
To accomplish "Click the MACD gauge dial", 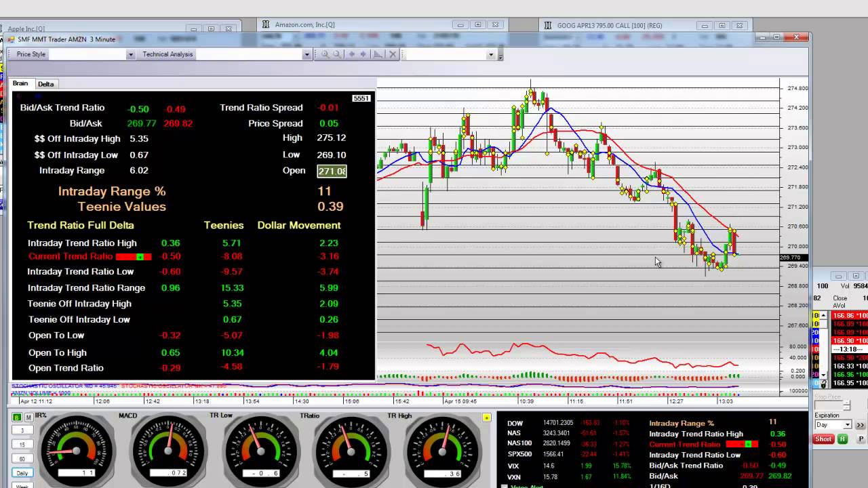I will tap(167, 449).
